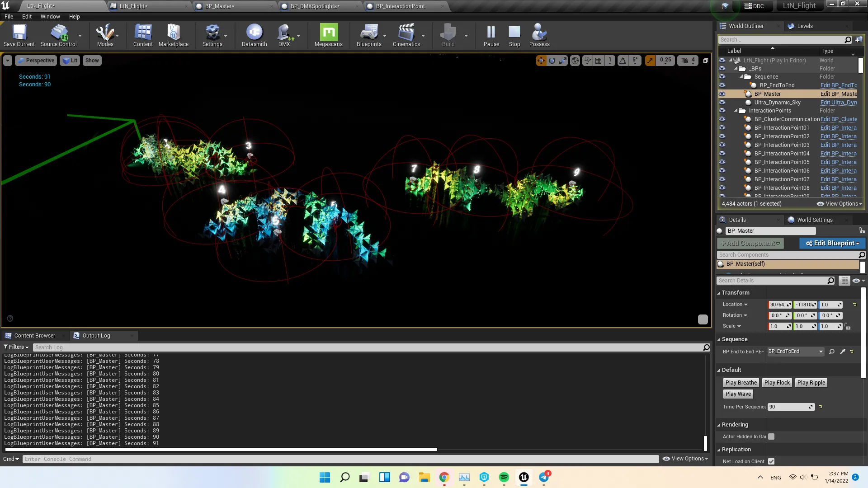Open Megascans from the toolbar
Viewport: 868px width, 488px height.
click(329, 35)
